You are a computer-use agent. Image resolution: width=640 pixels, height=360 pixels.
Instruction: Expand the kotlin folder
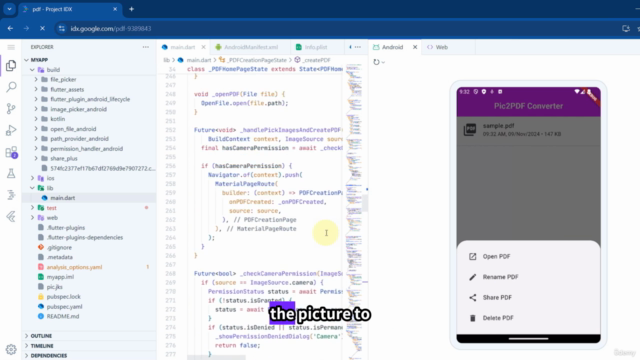coord(36,119)
